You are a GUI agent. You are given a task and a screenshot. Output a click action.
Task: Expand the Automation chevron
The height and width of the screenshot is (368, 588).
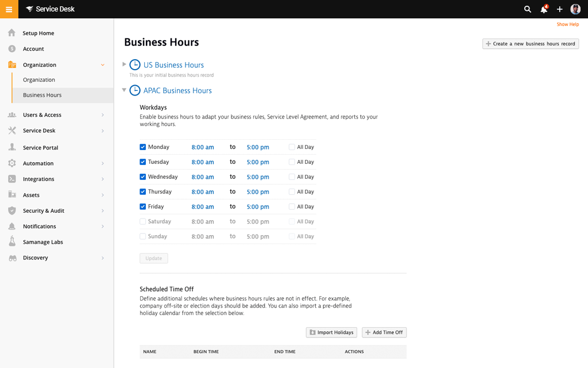click(102, 163)
